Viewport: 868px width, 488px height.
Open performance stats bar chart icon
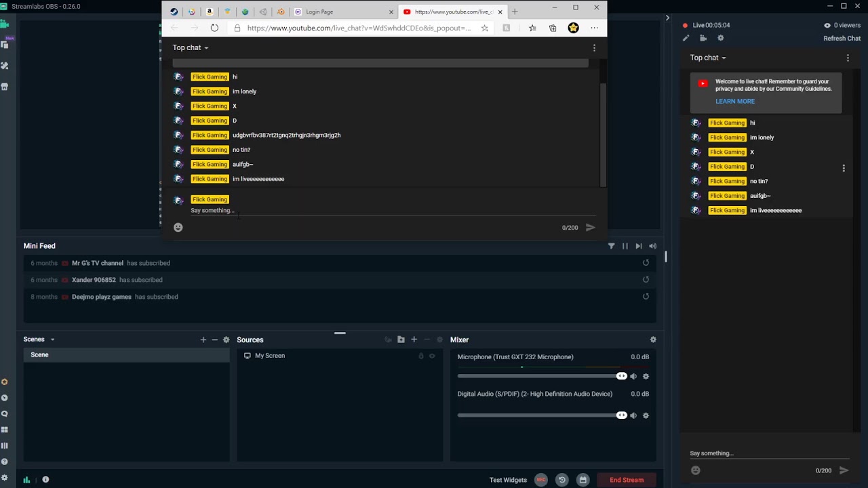pyautogui.click(x=26, y=480)
